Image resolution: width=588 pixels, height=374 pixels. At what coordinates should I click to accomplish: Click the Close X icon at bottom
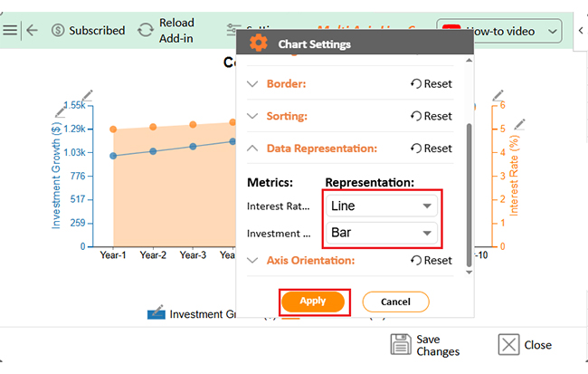pyautogui.click(x=509, y=344)
